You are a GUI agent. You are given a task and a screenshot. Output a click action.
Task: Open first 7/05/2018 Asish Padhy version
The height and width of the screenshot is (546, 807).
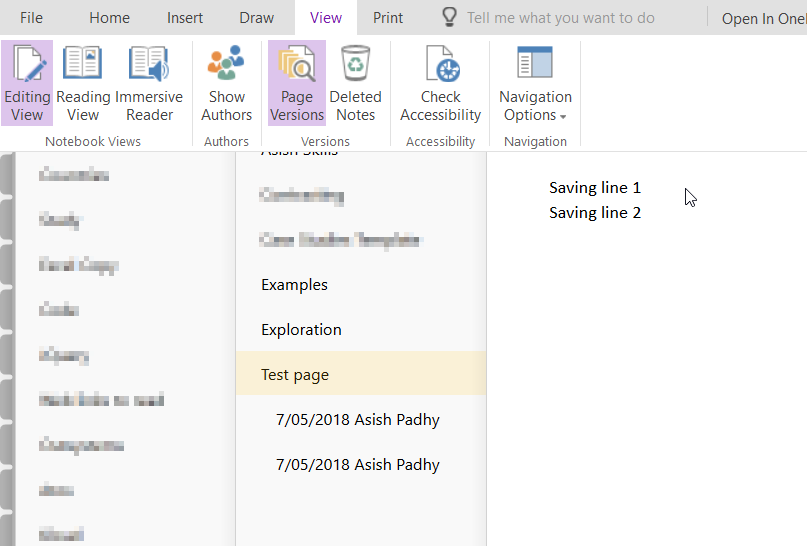(x=357, y=420)
